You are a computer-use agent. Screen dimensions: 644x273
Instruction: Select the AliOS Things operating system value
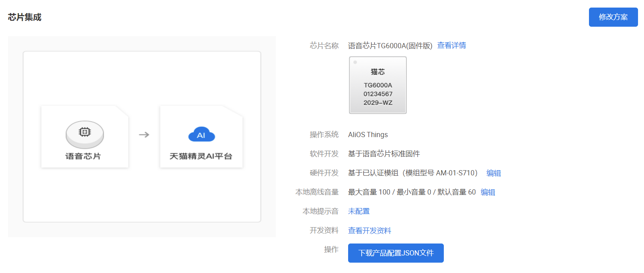(368, 135)
